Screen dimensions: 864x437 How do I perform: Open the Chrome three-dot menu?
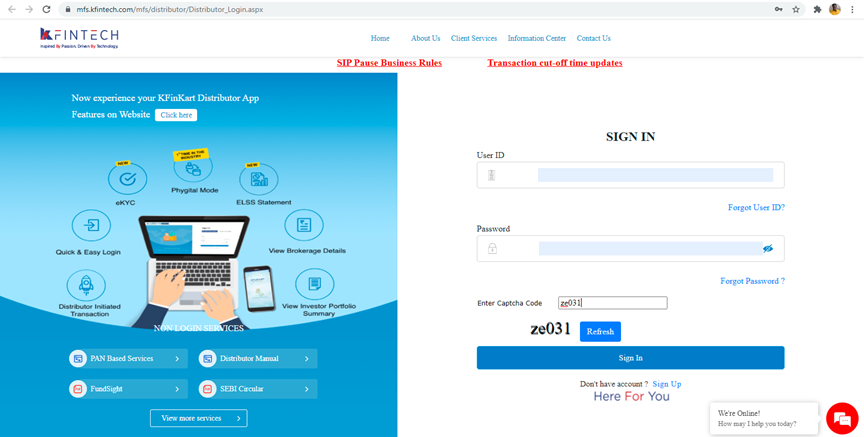[x=852, y=9]
